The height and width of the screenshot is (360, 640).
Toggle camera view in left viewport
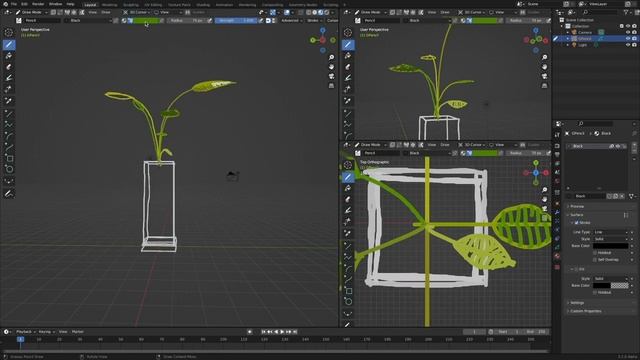tap(331, 76)
